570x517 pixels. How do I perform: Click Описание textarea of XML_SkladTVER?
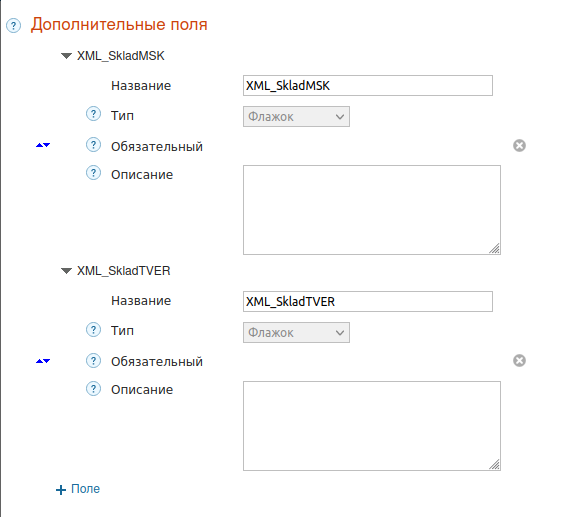point(372,426)
